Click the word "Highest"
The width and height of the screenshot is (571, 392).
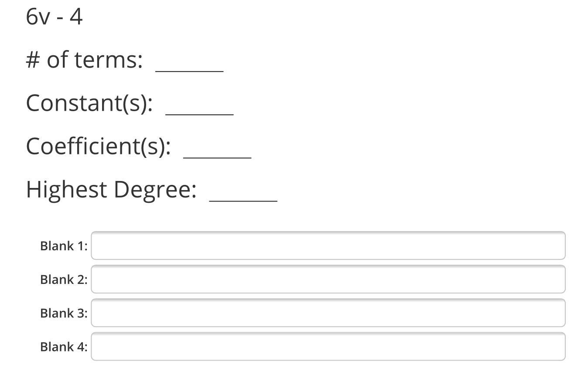point(67,190)
